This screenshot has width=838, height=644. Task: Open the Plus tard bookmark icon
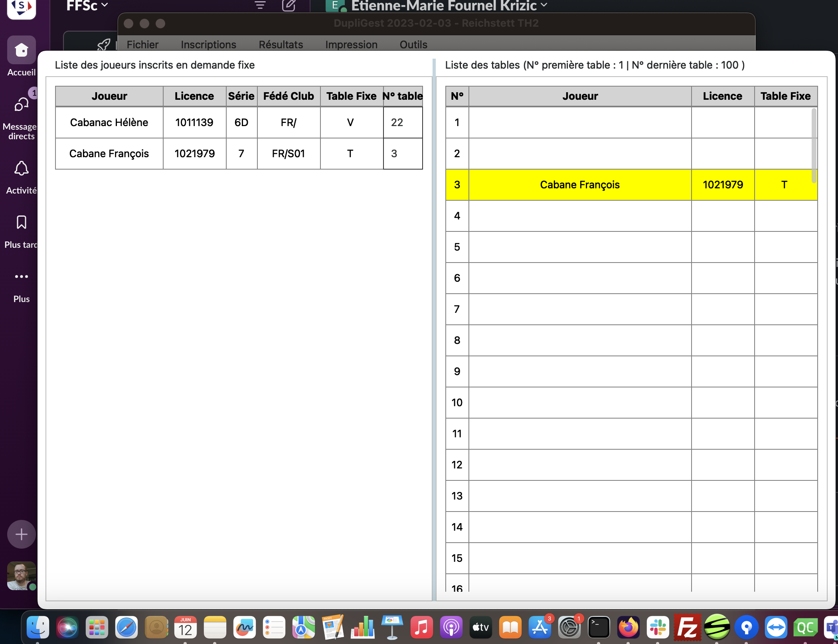[x=21, y=223]
